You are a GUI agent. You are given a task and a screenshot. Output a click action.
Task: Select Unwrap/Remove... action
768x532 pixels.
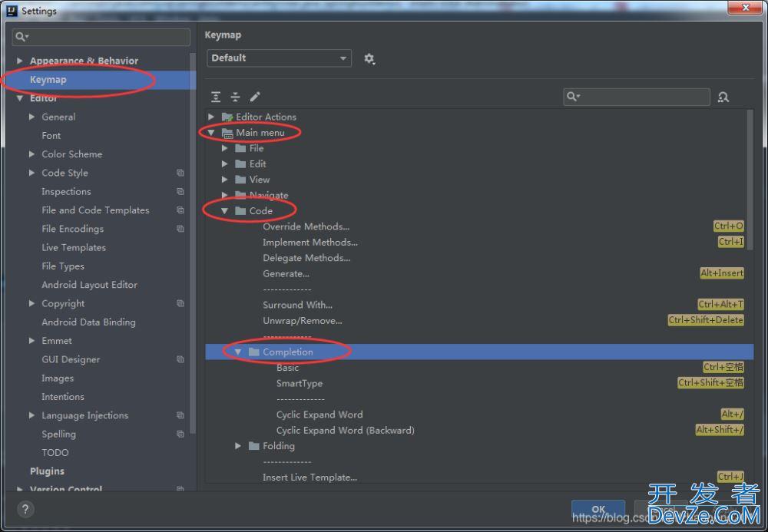pyautogui.click(x=302, y=321)
